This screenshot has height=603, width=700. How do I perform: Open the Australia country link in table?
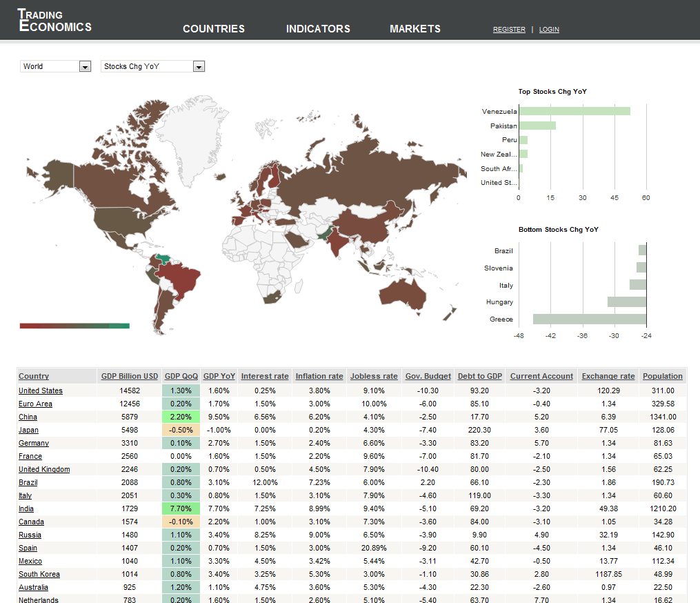33,587
